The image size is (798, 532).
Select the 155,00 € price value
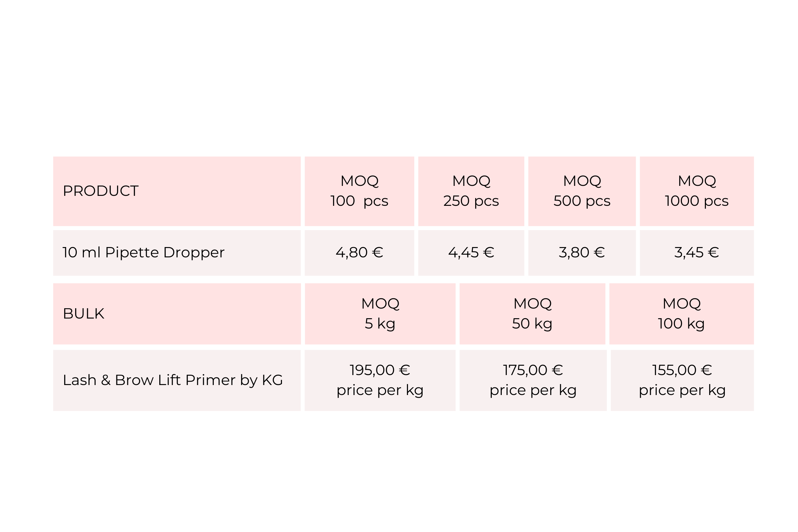tap(682, 370)
